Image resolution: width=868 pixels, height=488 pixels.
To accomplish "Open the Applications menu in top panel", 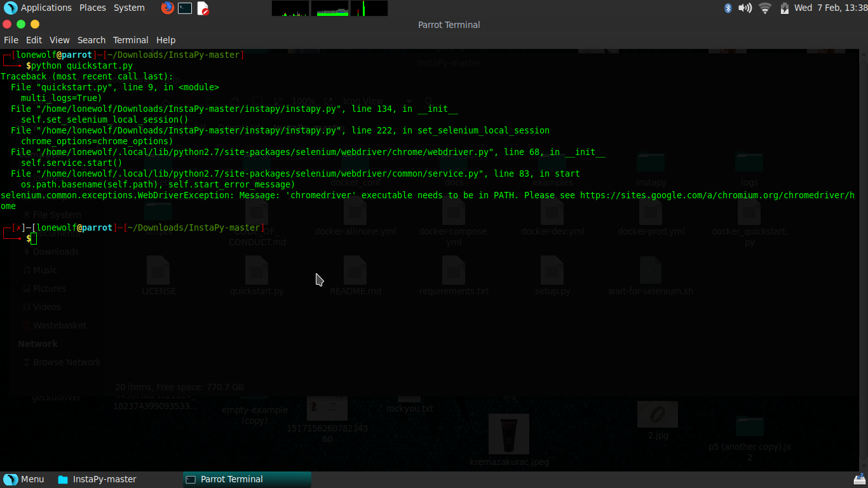I will 46,8.
